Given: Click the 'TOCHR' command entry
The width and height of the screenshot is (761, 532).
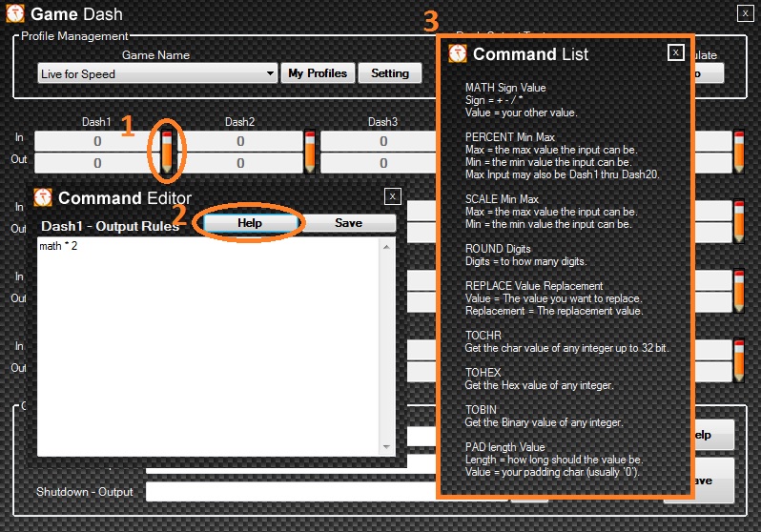Looking at the screenshot, I should (x=483, y=336).
